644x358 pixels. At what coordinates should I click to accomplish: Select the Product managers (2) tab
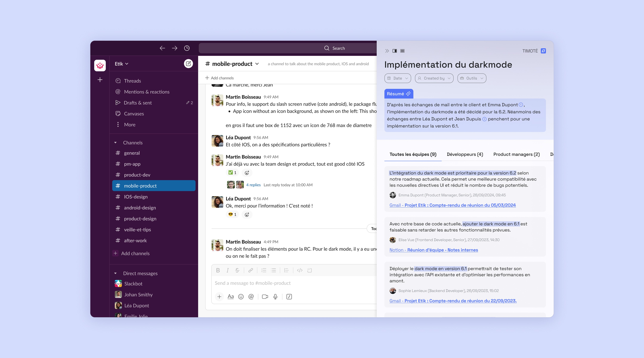(x=516, y=154)
